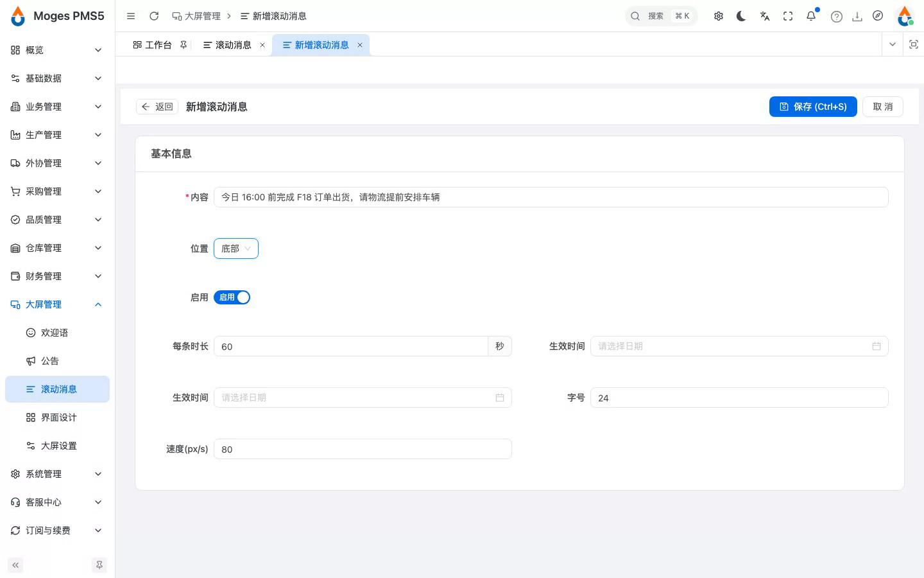Open the settings gear icon in header
Screen dimensions: 924x578
pyautogui.click(x=719, y=16)
